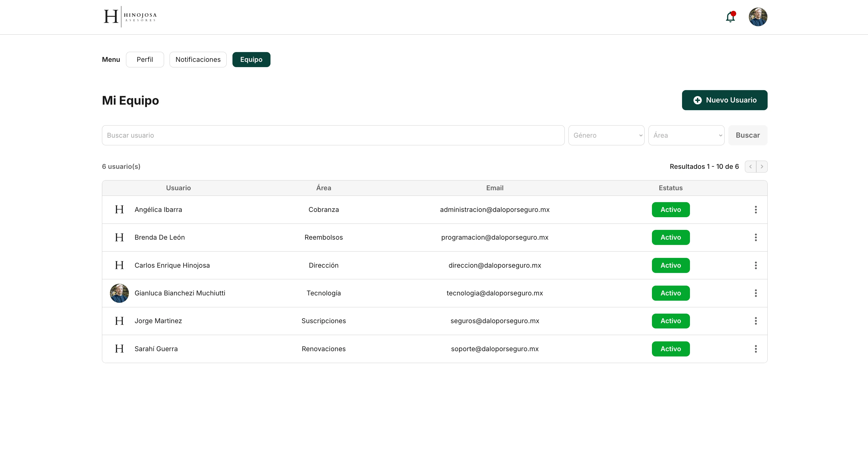Click email programacion@daloporseguro.mx
Screen dimensions: 868x455
[x=495, y=237]
